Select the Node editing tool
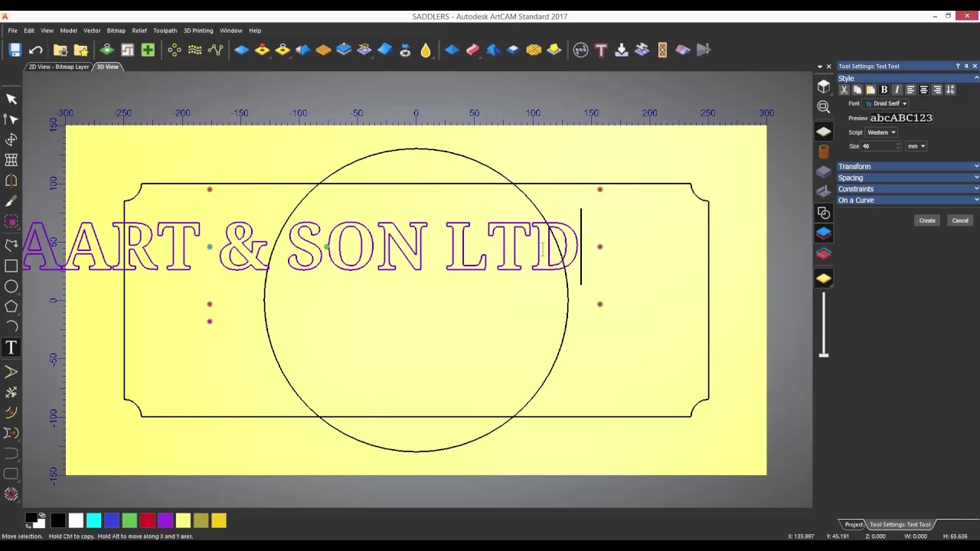The width and height of the screenshot is (980, 551). pos(11,119)
